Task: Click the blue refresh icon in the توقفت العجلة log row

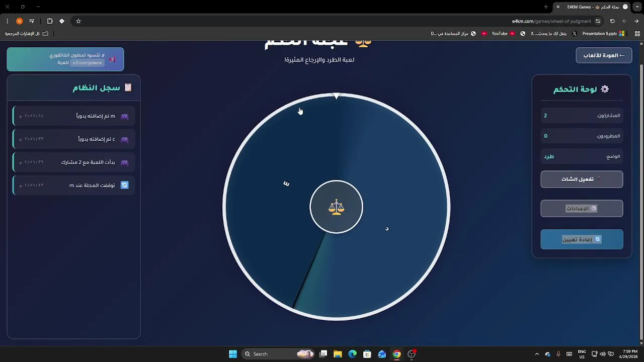Action: pos(125,185)
